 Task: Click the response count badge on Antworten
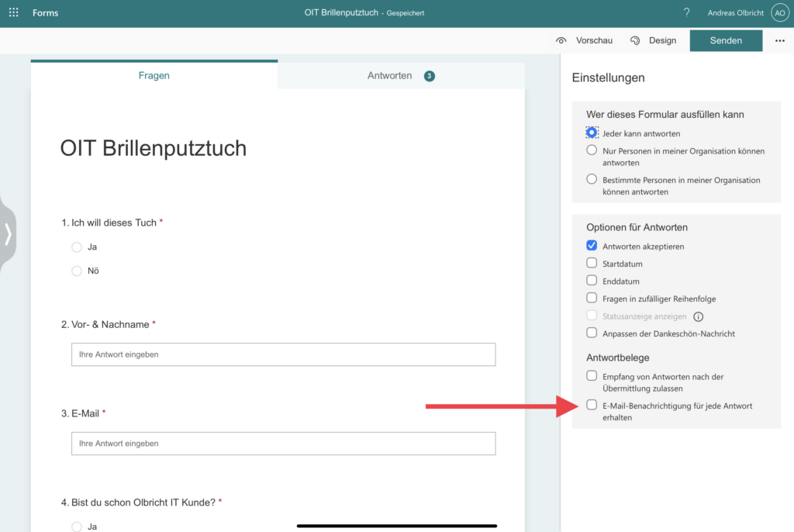click(429, 75)
